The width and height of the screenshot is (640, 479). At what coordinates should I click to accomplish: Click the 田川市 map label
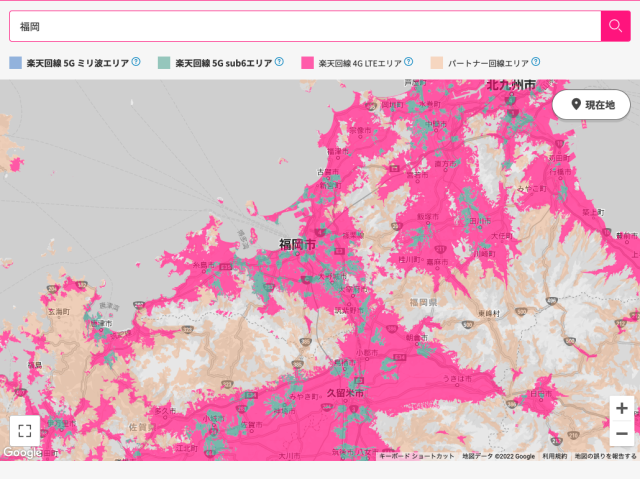pyautogui.click(x=480, y=221)
